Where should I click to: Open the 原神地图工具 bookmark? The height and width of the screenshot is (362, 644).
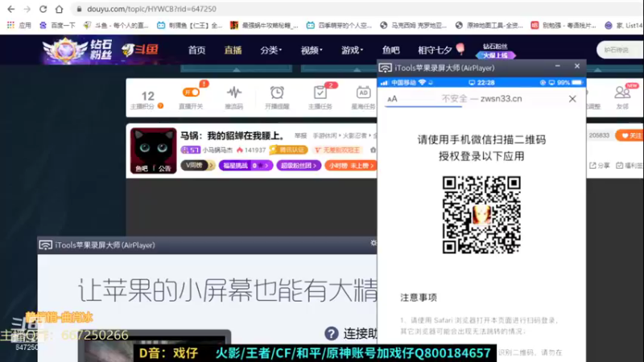coord(489,26)
